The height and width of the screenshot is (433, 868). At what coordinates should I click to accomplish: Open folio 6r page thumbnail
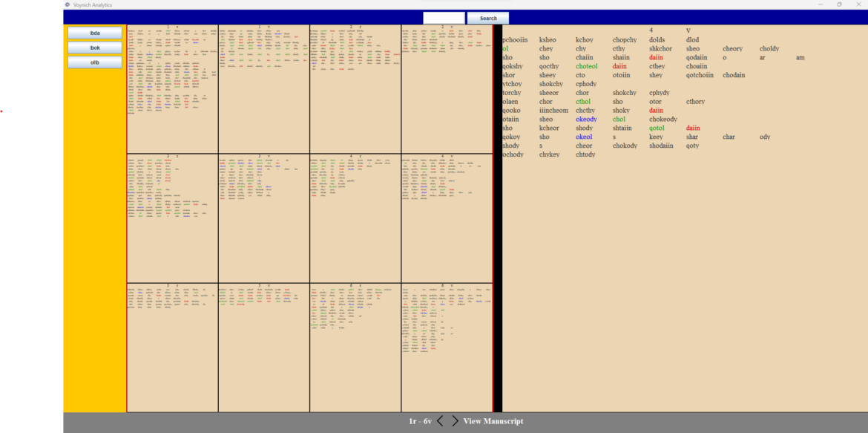click(x=355, y=348)
